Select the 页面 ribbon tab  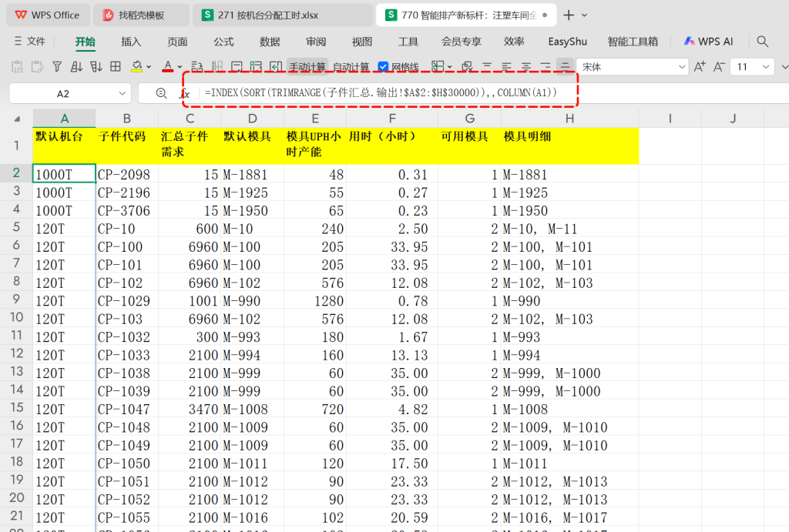pyautogui.click(x=177, y=42)
